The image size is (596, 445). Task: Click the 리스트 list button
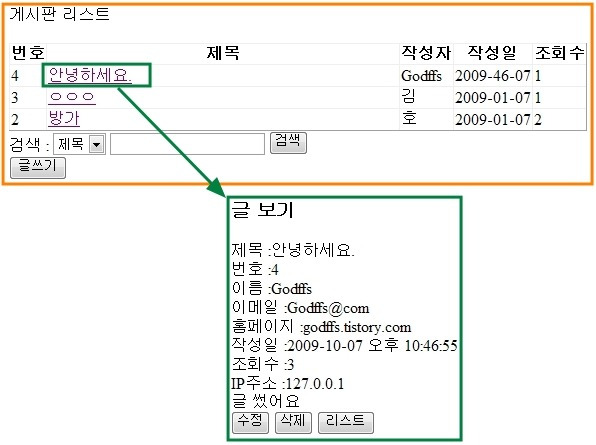click(346, 422)
